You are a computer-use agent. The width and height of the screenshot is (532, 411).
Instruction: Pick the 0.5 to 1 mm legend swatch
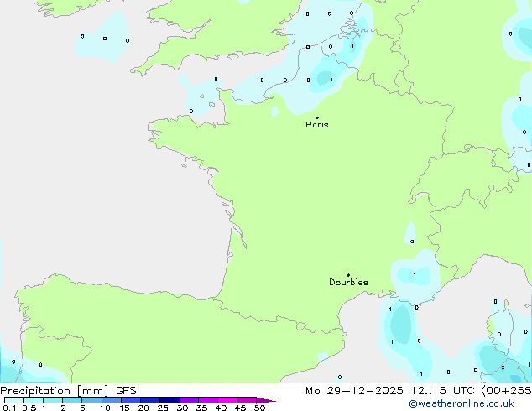pos(34,401)
